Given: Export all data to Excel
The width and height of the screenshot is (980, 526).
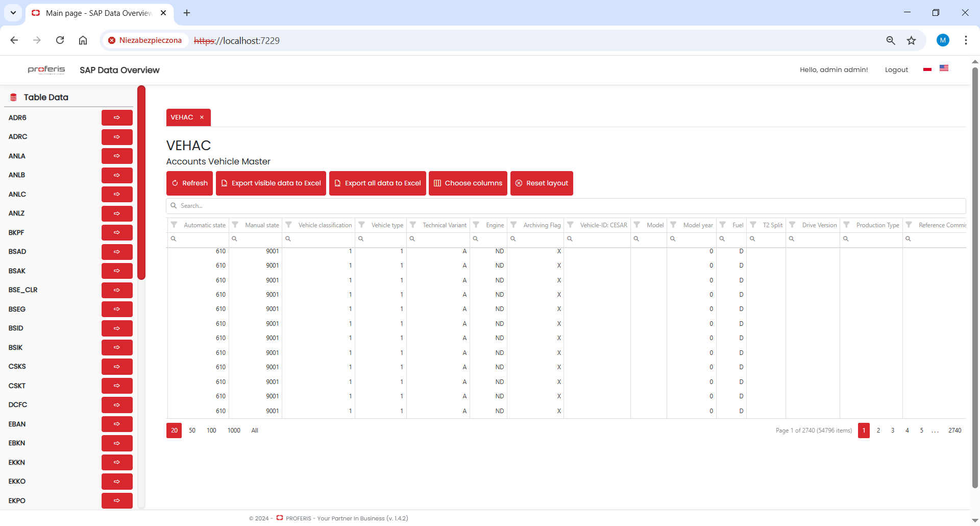Looking at the screenshot, I should click(378, 183).
